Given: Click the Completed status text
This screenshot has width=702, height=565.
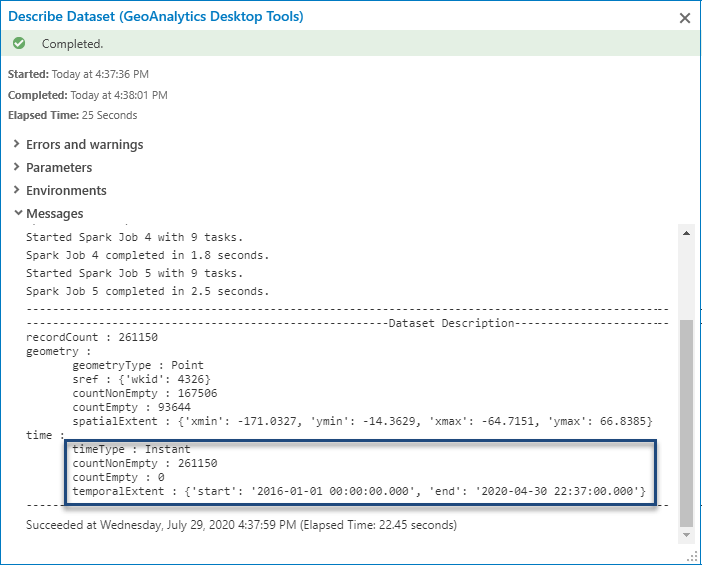Looking at the screenshot, I should (x=73, y=44).
